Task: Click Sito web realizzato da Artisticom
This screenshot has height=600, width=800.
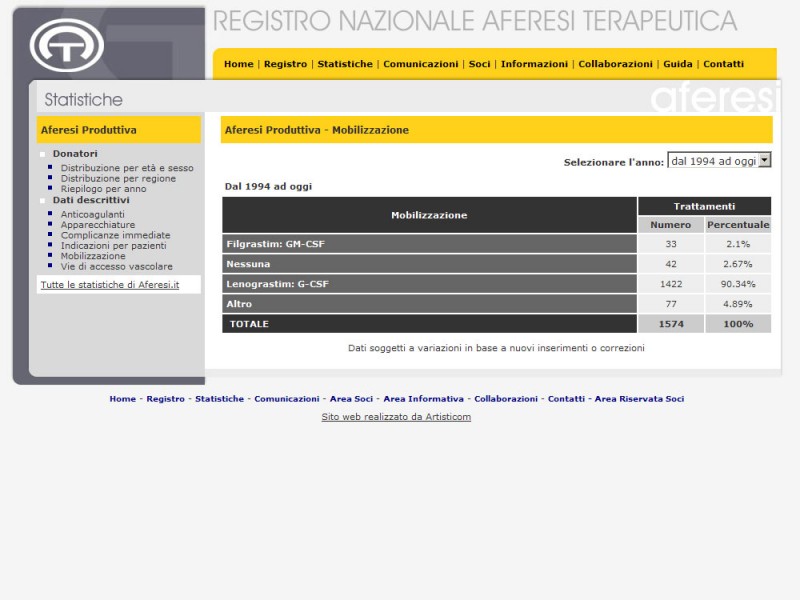Action: [396, 417]
